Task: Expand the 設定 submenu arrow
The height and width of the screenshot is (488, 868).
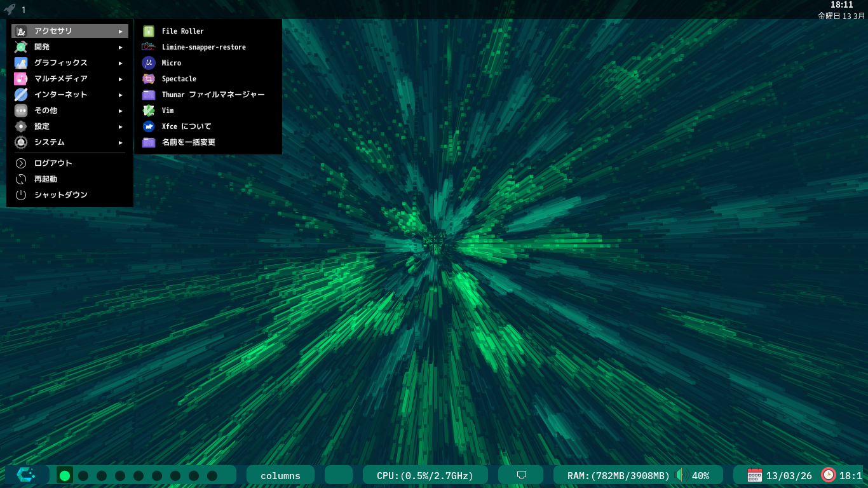Action: [121, 126]
